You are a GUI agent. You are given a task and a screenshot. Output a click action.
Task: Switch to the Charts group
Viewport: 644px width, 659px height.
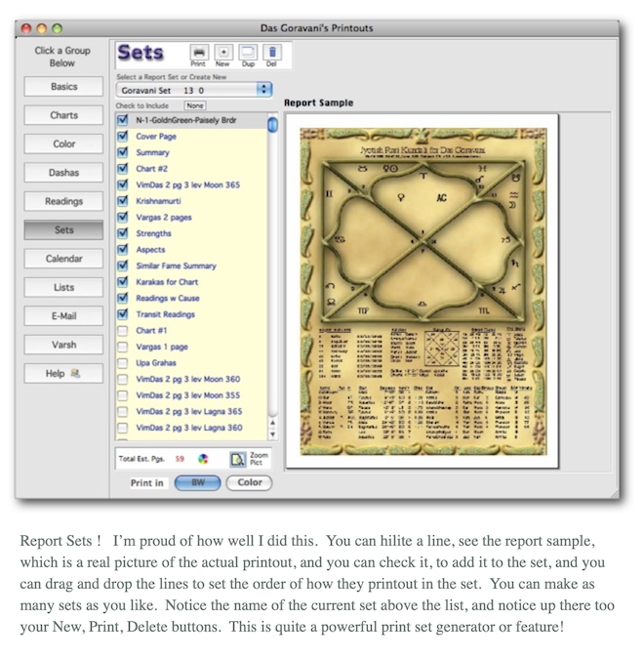[x=63, y=115]
